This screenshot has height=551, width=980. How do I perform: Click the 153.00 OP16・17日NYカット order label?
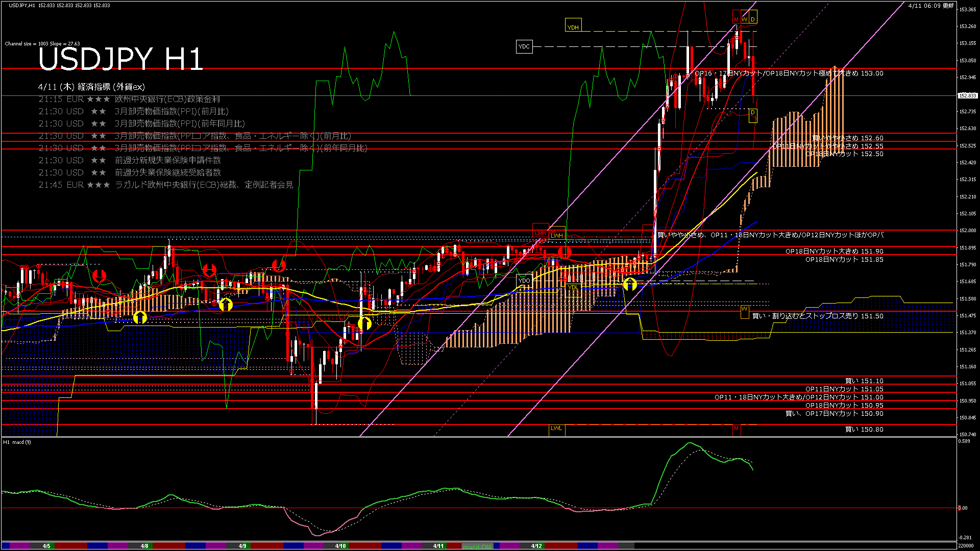point(789,73)
